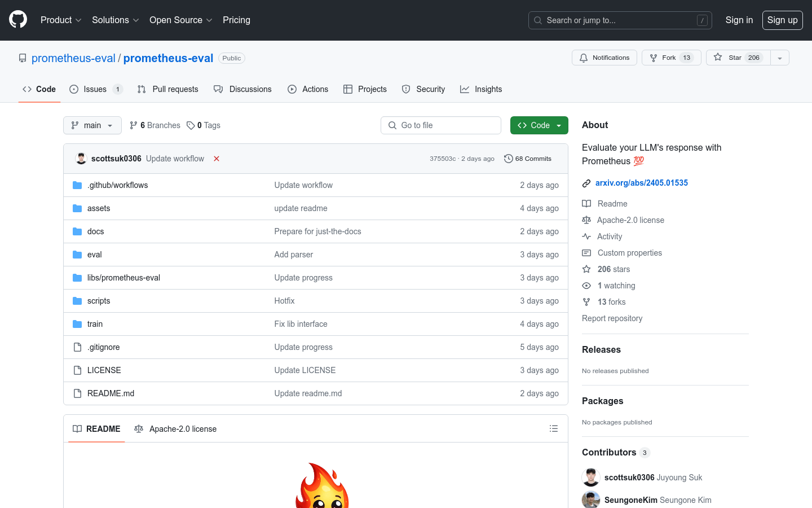Click the Activity pulse icon
This screenshot has height=508, width=812.
point(586,237)
